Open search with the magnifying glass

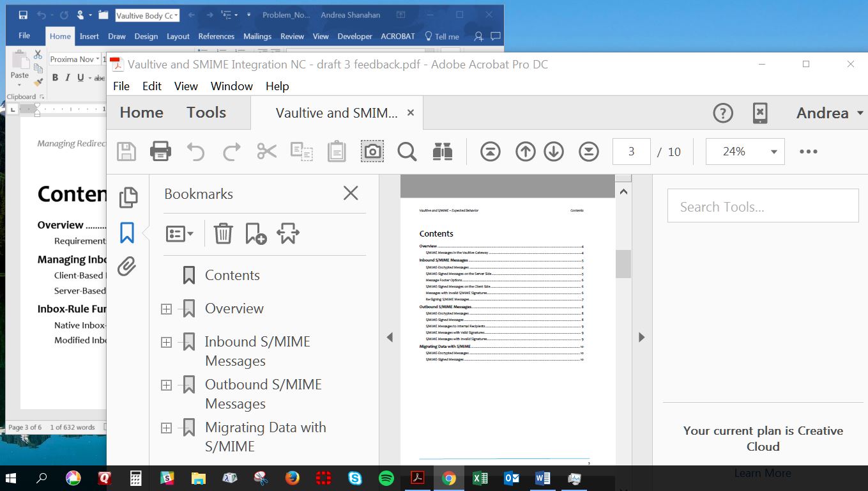coord(407,152)
